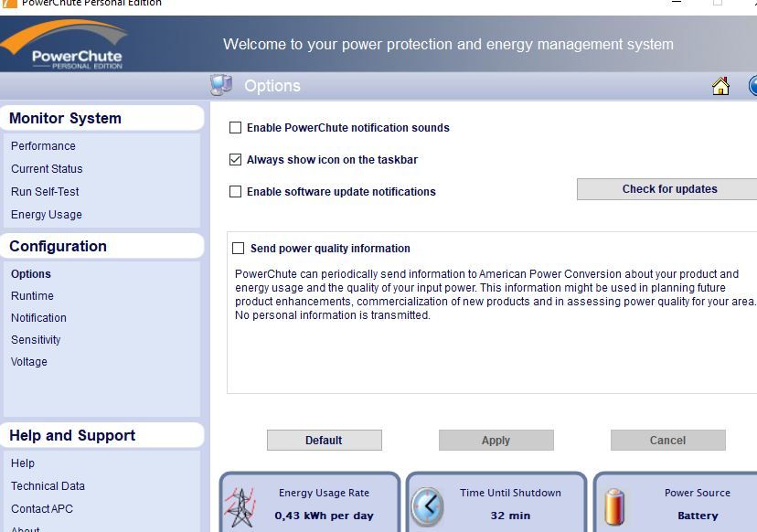Click the Battery power source value
Viewport: 757px width, 532px height.
click(x=698, y=516)
